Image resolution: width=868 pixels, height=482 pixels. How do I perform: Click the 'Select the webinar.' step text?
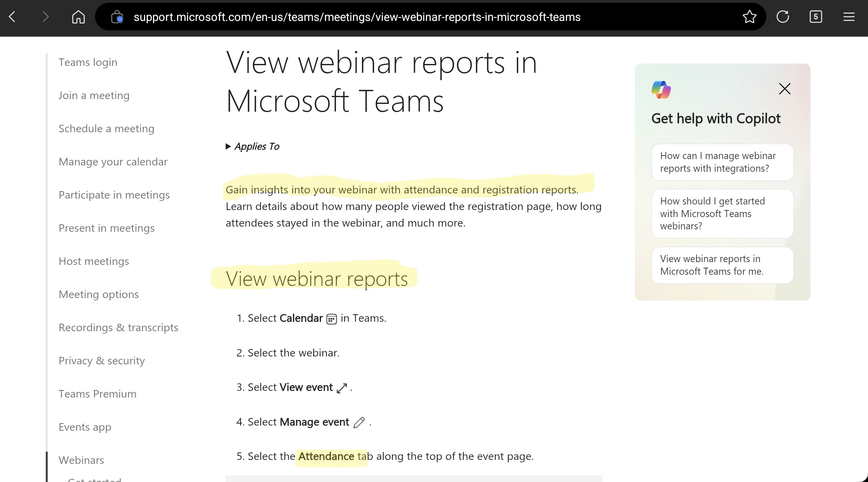[x=293, y=353]
